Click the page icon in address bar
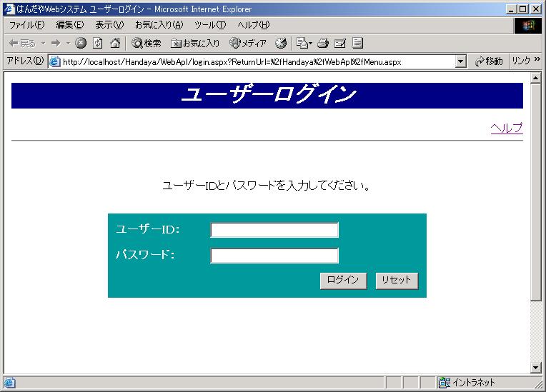This screenshot has height=392, width=546. [54, 61]
